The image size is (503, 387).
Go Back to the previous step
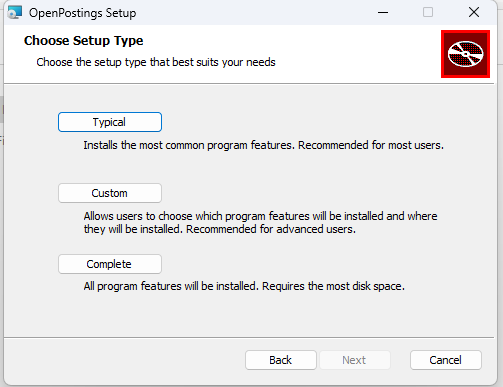click(281, 360)
